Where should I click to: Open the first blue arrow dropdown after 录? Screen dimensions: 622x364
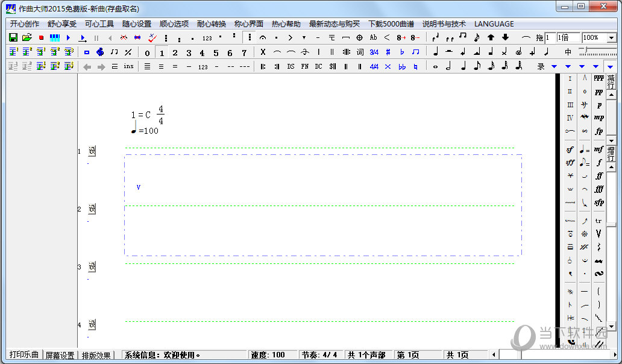[x=554, y=66]
